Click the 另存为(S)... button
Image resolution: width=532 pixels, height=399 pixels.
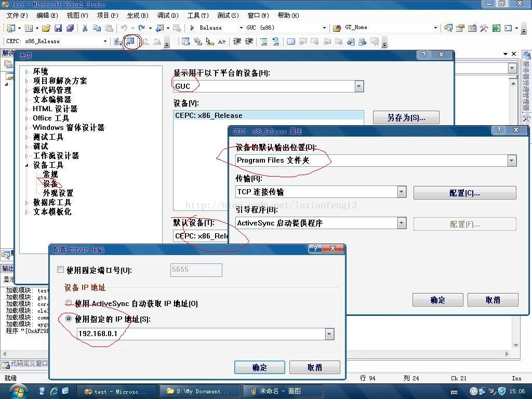(x=406, y=118)
